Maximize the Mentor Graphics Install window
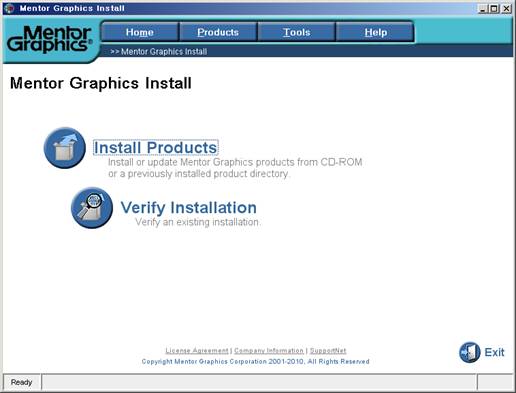 tap(494, 8)
